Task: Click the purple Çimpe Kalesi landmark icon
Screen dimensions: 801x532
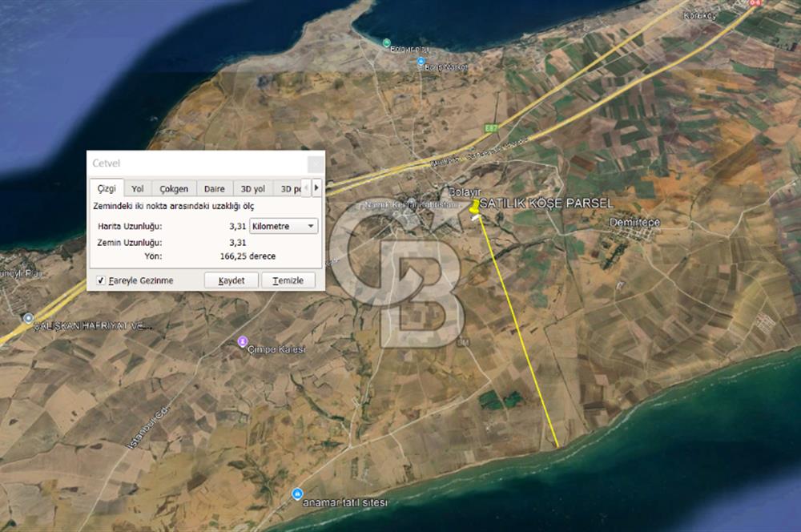Action: 243,341
